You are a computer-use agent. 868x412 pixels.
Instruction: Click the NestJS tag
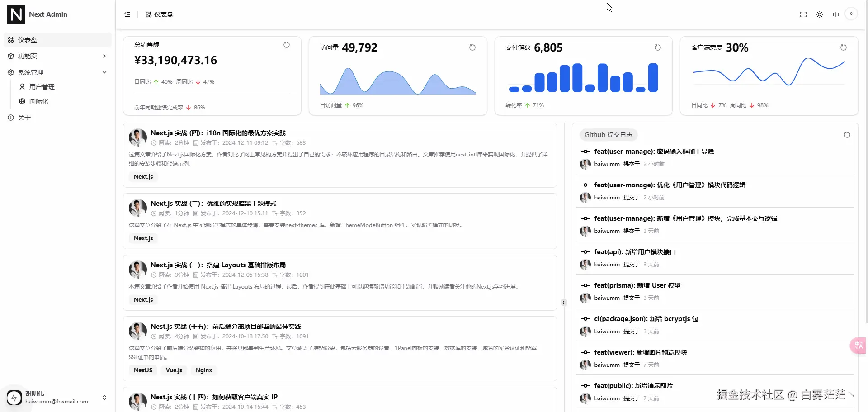[143, 370]
